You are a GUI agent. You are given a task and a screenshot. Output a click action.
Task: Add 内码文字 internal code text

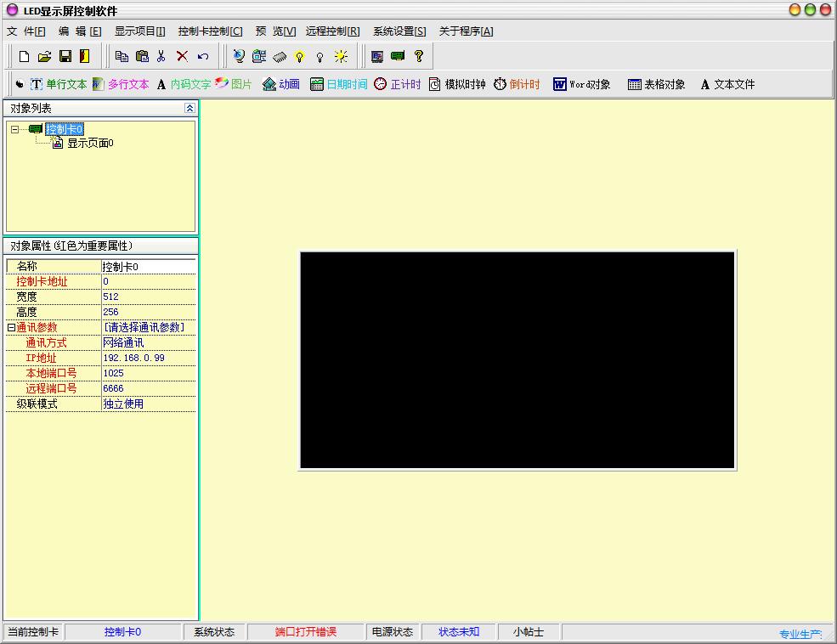click(x=184, y=84)
